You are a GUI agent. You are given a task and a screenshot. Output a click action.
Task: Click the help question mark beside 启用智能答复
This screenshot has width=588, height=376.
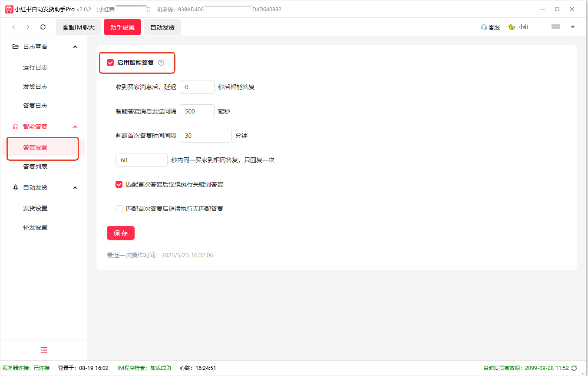click(161, 63)
